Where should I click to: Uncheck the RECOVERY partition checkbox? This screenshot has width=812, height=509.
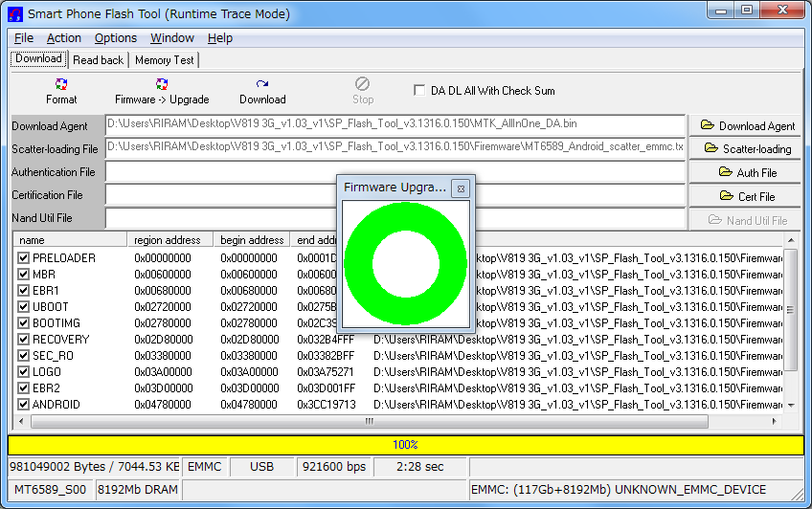point(23,340)
